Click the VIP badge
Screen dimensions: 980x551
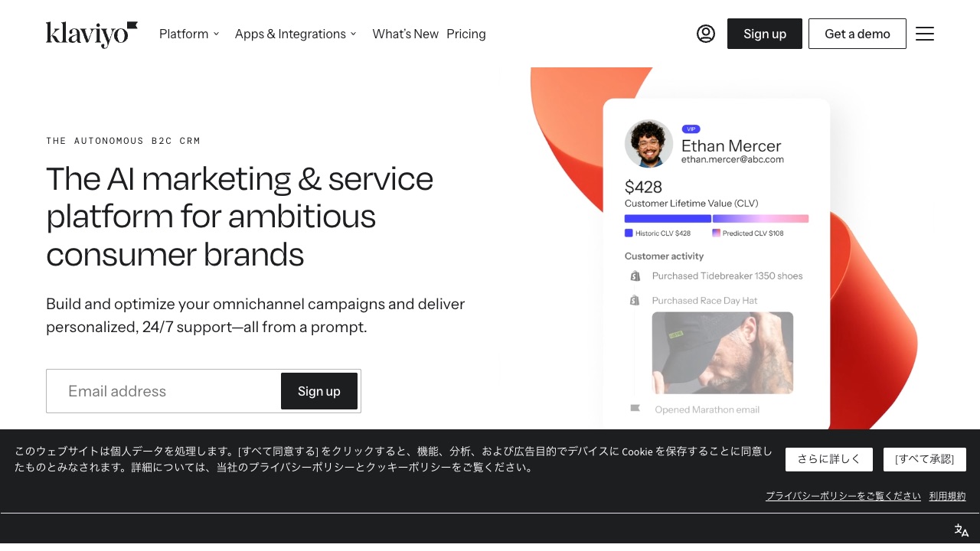pos(691,129)
